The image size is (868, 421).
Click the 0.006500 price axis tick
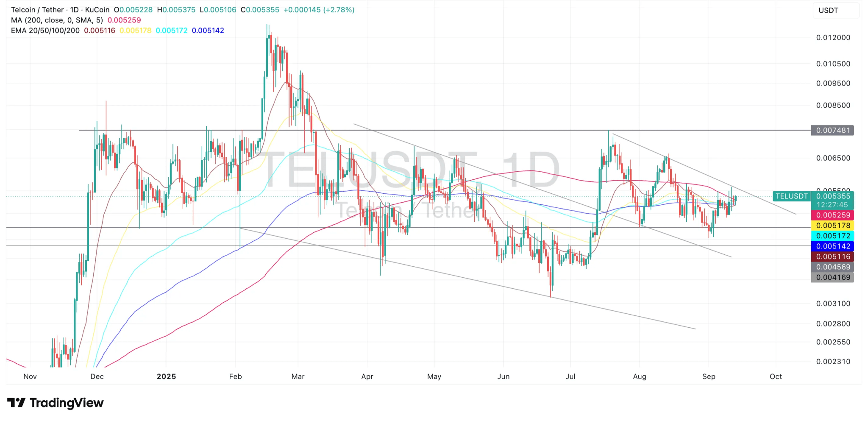(833, 158)
